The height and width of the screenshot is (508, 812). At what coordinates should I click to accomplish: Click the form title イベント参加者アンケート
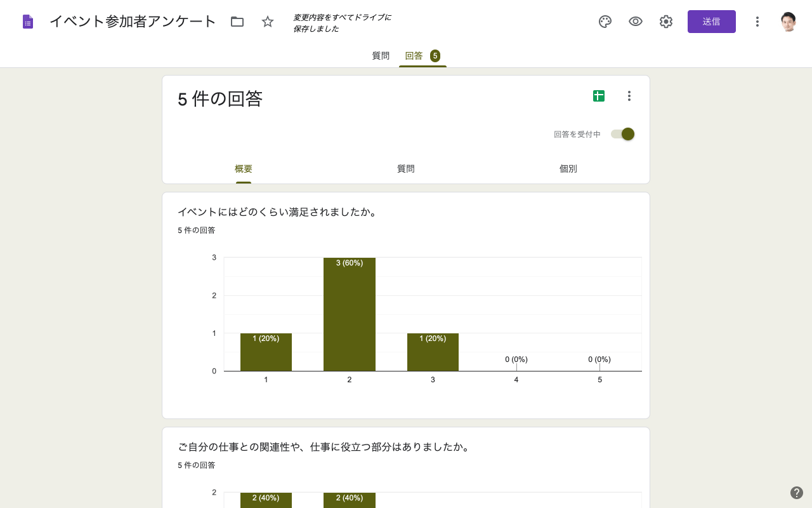133,22
